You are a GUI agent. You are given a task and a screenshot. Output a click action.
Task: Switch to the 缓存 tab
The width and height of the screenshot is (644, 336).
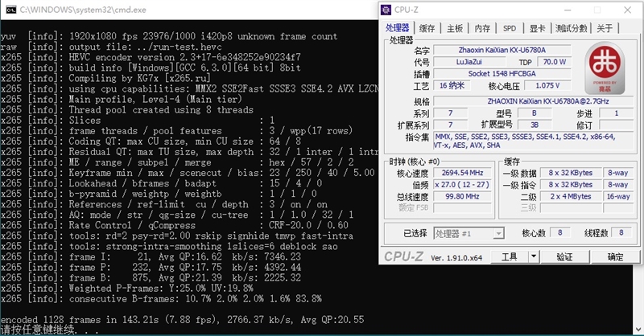tap(427, 28)
